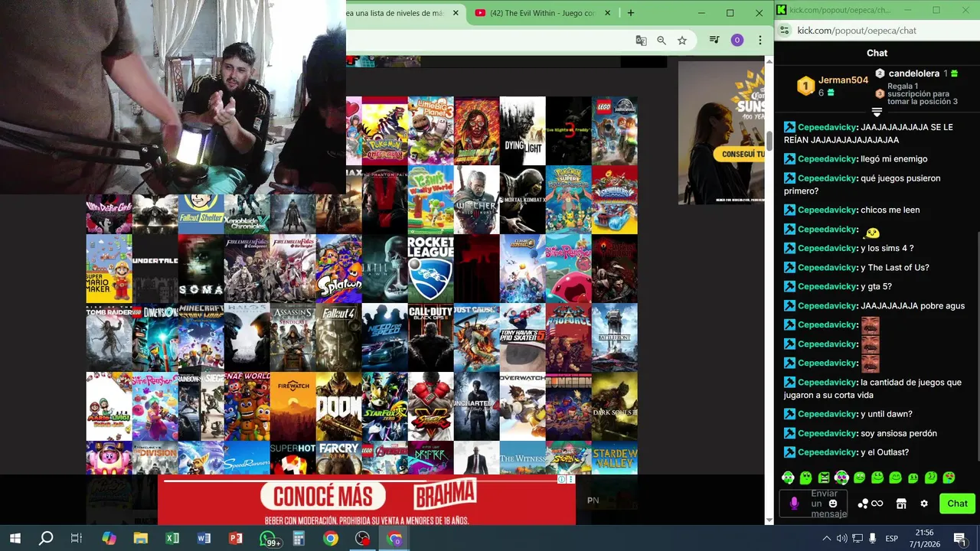
Task: Click chat message 'llegó mi enemigo'
Action: [894, 159]
